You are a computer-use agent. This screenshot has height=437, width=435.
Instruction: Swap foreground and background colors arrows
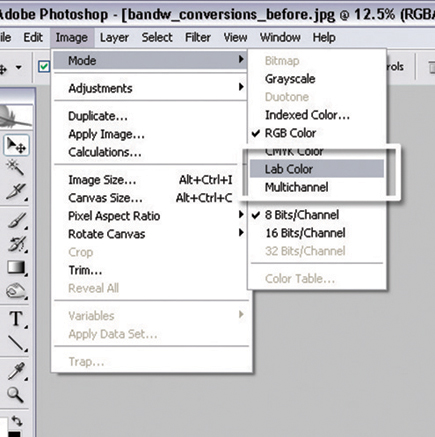17,421
